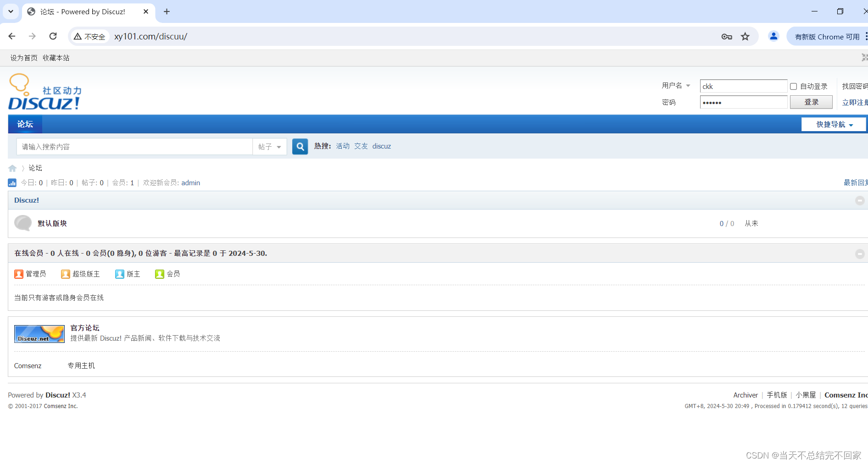This screenshot has height=464, width=868.
Task: Click the forum statistics chart icon
Action: click(12, 183)
